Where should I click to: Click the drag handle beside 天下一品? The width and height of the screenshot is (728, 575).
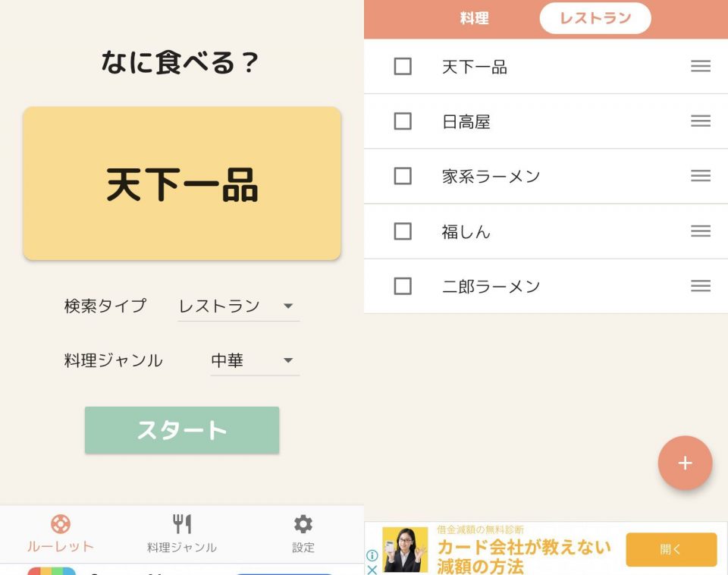point(699,66)
